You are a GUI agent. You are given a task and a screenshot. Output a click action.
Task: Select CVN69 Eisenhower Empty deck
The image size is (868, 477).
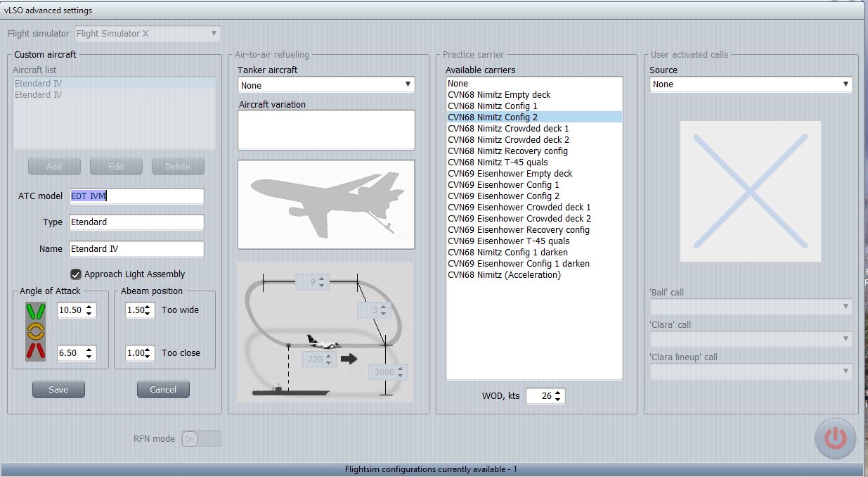coord(534,173)
